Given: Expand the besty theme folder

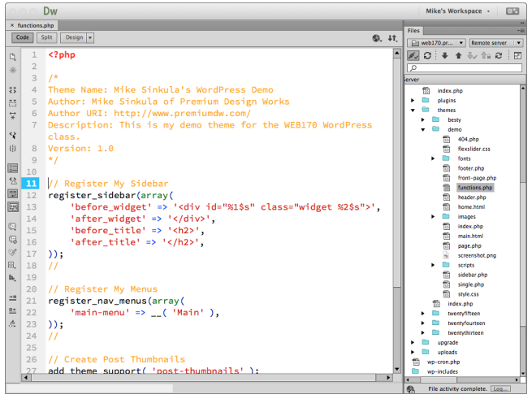Looking at the screenshot, I should [x=422, y=120].
